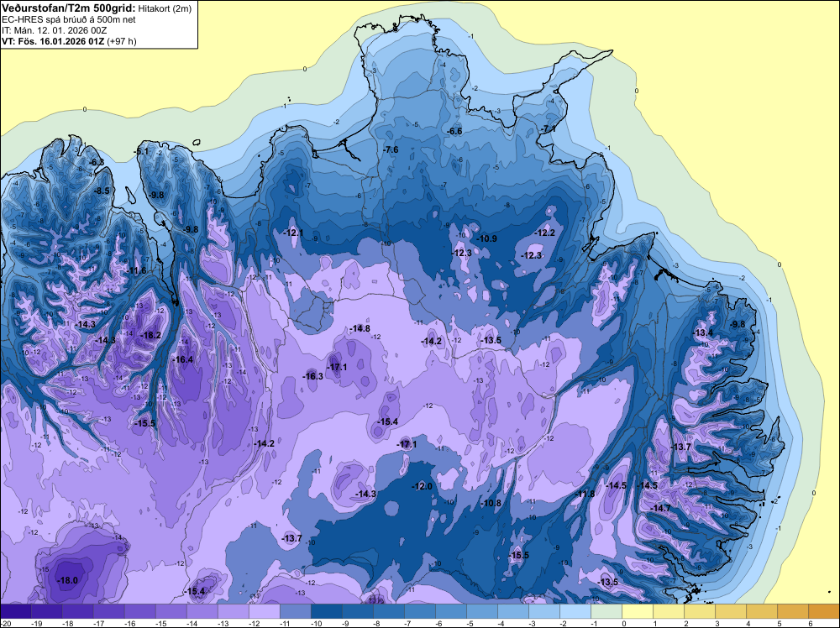Click the -10.8 temperature value

click(491, 503)
